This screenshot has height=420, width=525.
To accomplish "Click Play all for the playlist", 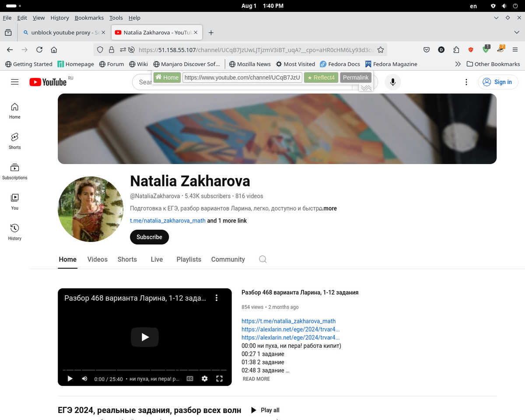I will (265, 410).
